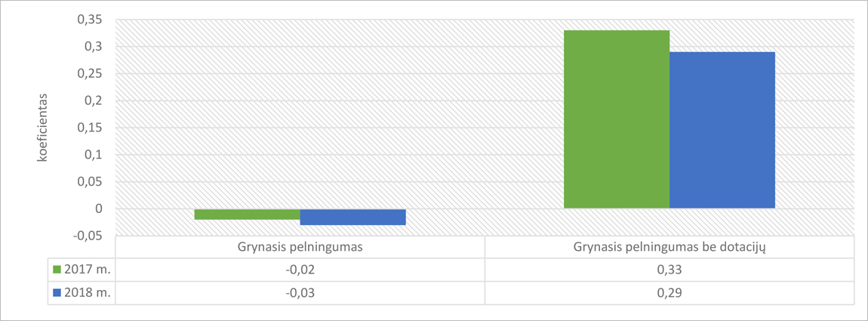The image size is (868, 321).
Task: Click the -0,03 data table cell
Action: pyautogui.click(x=300, y=293)
